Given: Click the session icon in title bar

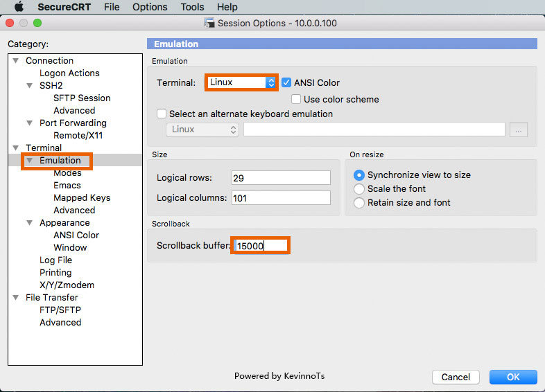Looking at the screenshot, I should pyautogui.click(x=209, y=24).
